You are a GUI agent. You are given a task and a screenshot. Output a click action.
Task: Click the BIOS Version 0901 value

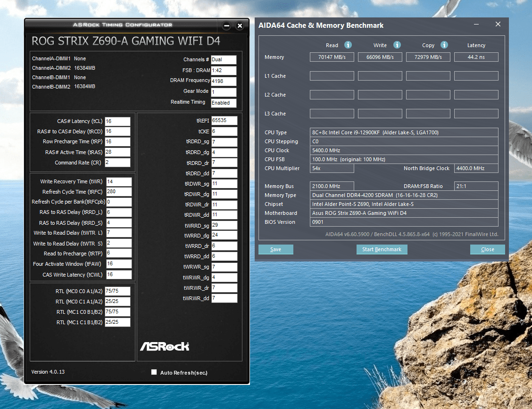point(404,222)
